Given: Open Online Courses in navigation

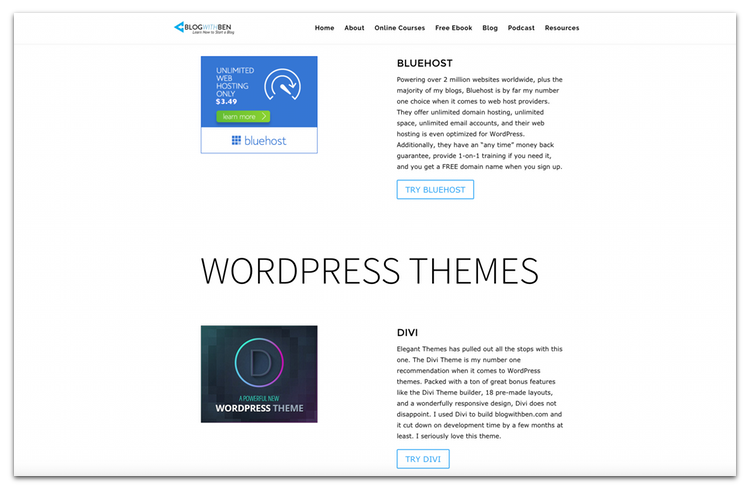Looking at the screenshot, I should 399,28.
